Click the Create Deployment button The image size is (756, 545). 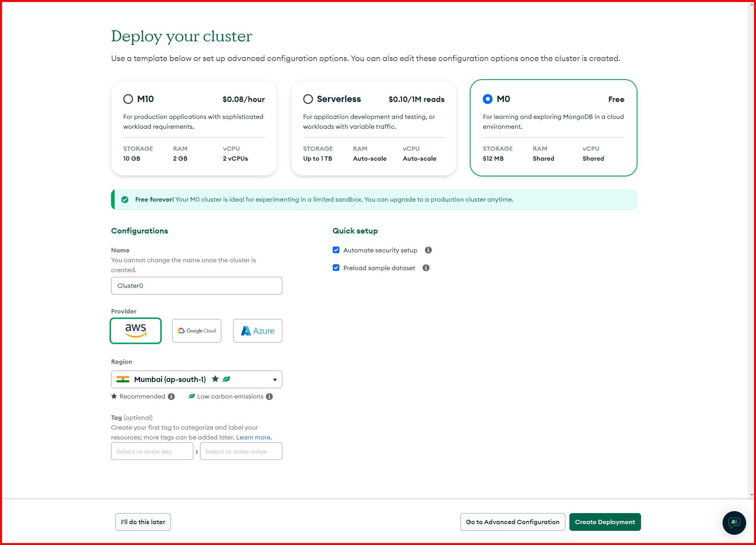tap(605, 522)
